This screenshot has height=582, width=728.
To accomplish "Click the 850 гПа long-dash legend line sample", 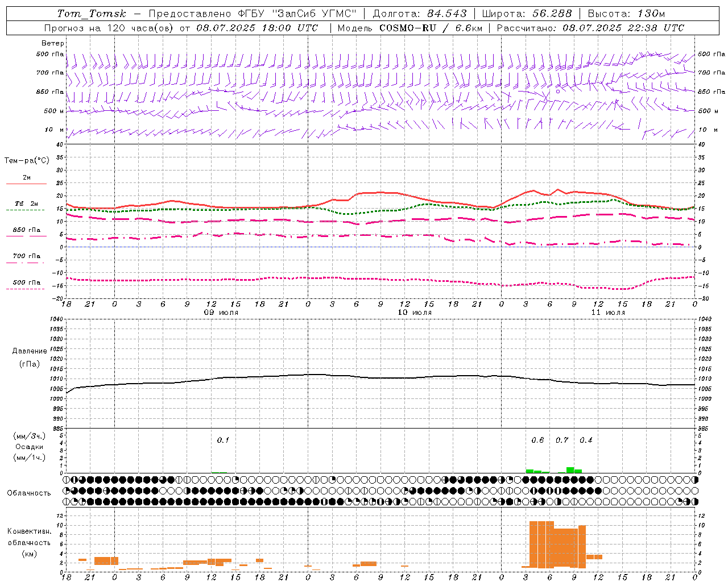I will click(x=26, y=236).
